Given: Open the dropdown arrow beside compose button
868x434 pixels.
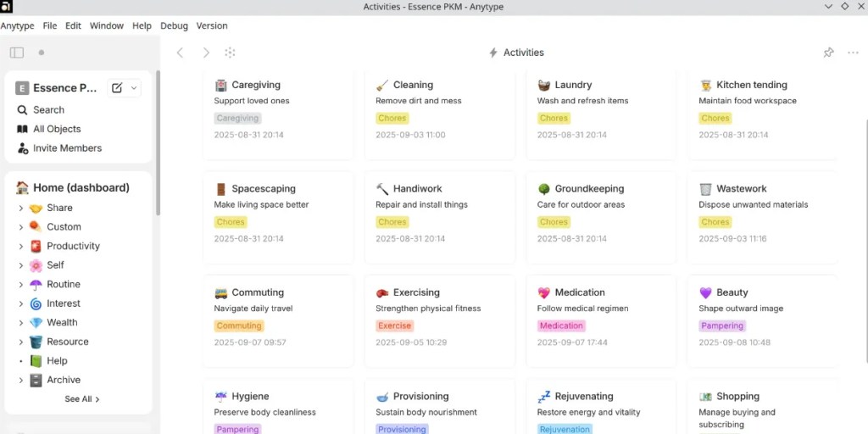Looking at the screenshot, I should tap(134, 88).
